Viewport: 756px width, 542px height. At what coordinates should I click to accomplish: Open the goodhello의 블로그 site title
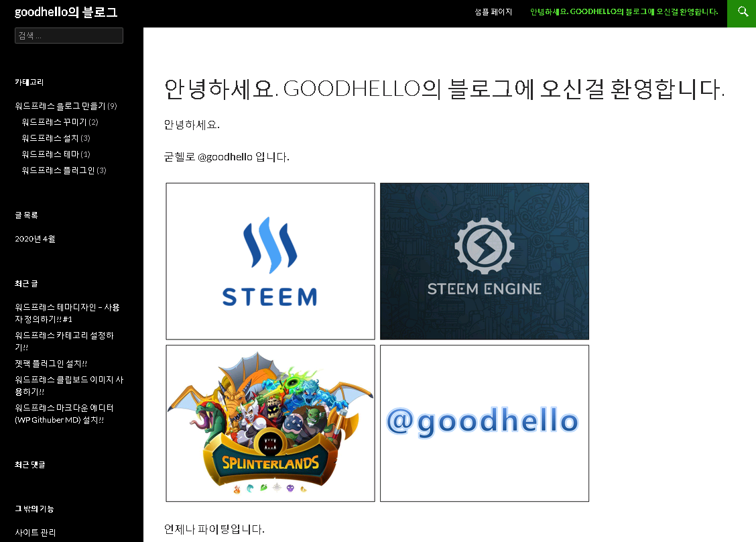66,12
